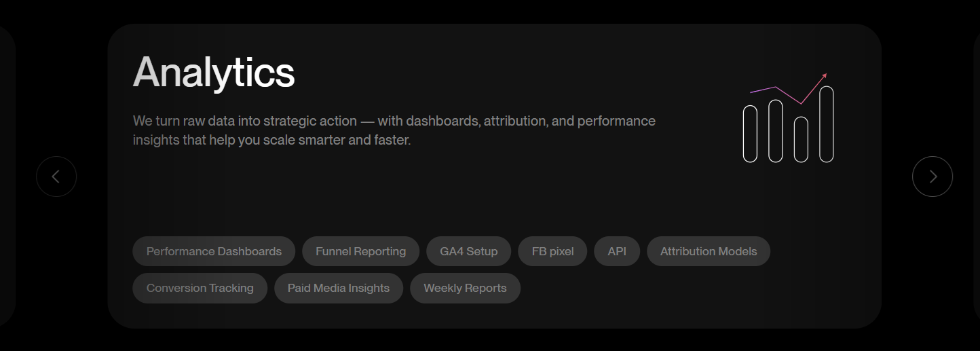
Task: Open the Paid Media Insights tag
Action: tap(338, 288)
